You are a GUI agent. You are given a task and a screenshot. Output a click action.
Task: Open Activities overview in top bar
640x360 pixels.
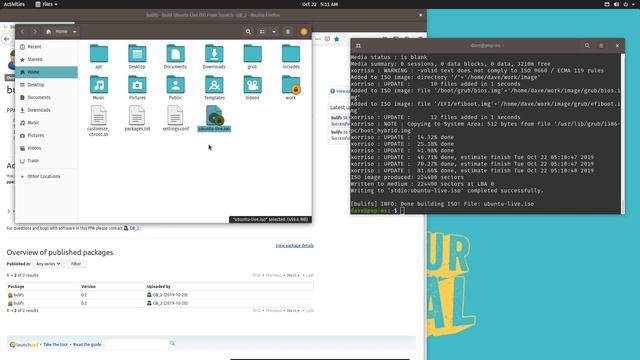pyautogui.click(x=14, y=4)
